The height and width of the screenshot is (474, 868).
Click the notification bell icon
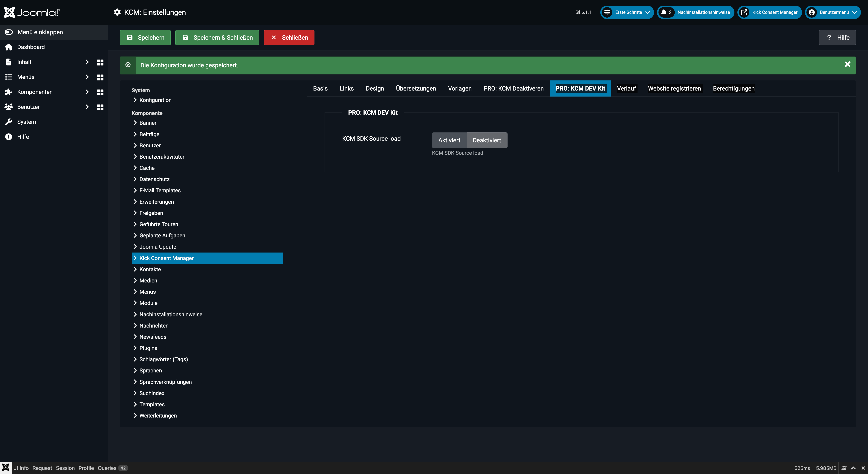664,12
